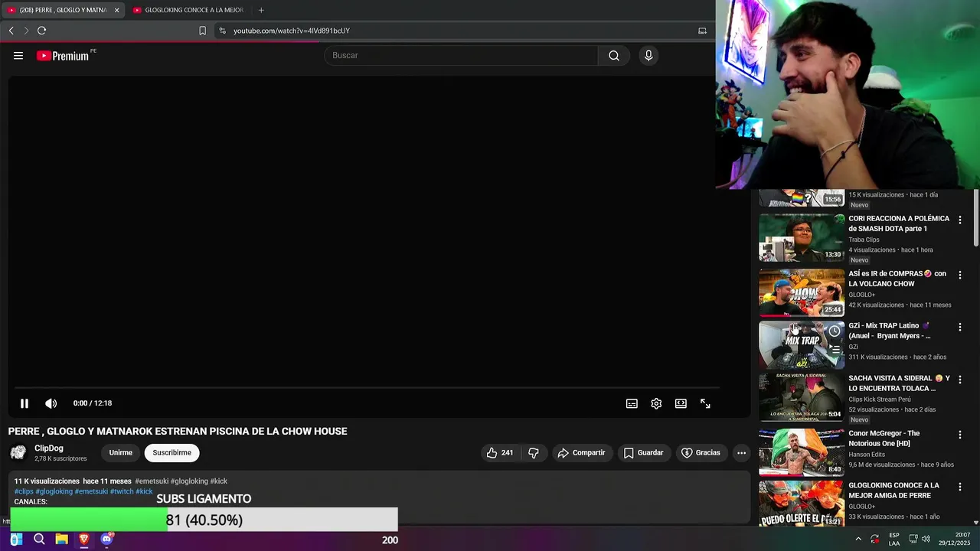Pause the video playback
This screenshot has width=980, height=551.
[24, 403]
